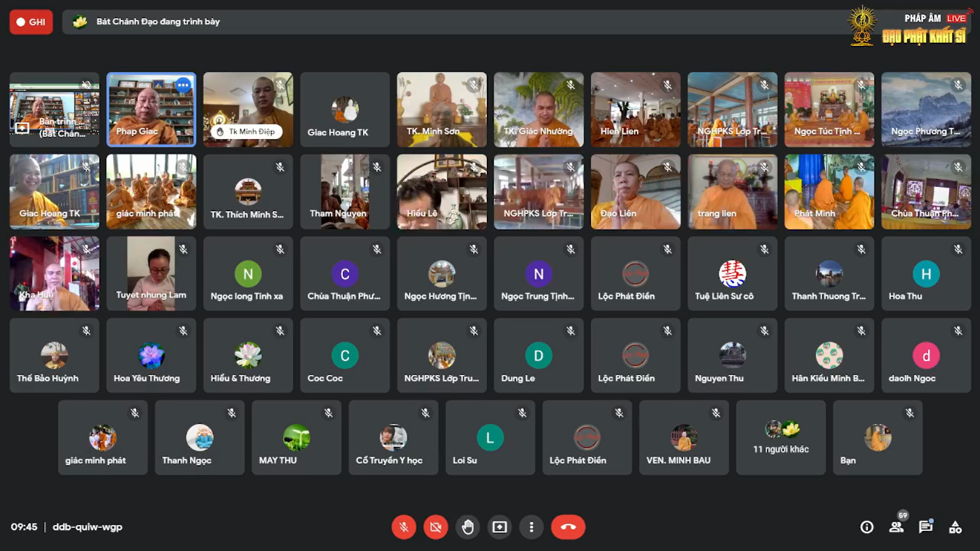
Task: Unmute the microphone in the bottom toolbar
Action: [x=404, y=527]
